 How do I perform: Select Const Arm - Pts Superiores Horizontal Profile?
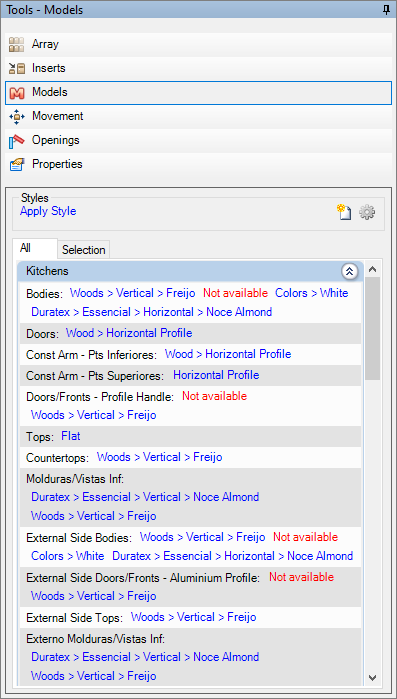point(216,375)
